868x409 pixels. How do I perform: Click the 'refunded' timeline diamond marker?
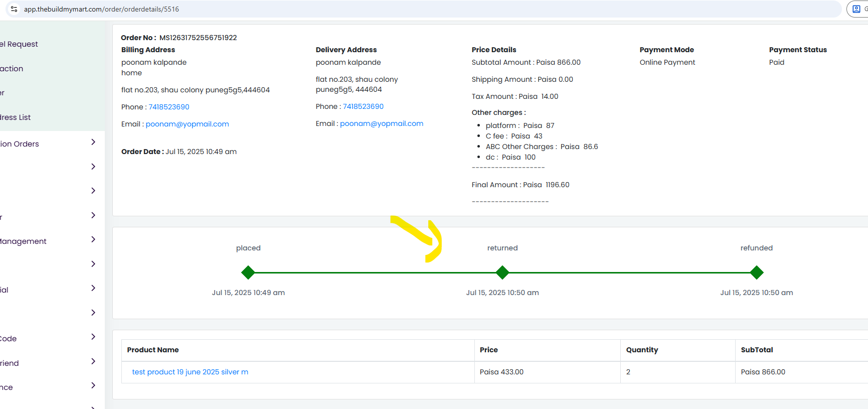point(757,272)
